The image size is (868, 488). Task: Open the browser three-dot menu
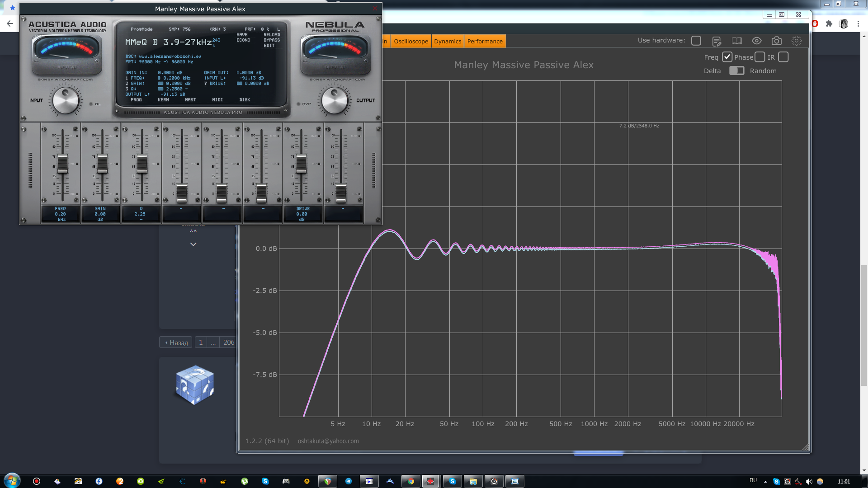coord(858,23)
